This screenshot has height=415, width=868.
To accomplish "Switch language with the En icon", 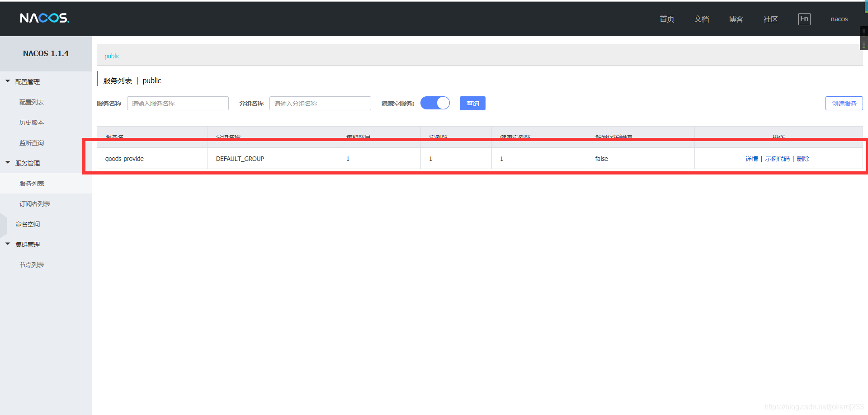I will click(804, 19).
